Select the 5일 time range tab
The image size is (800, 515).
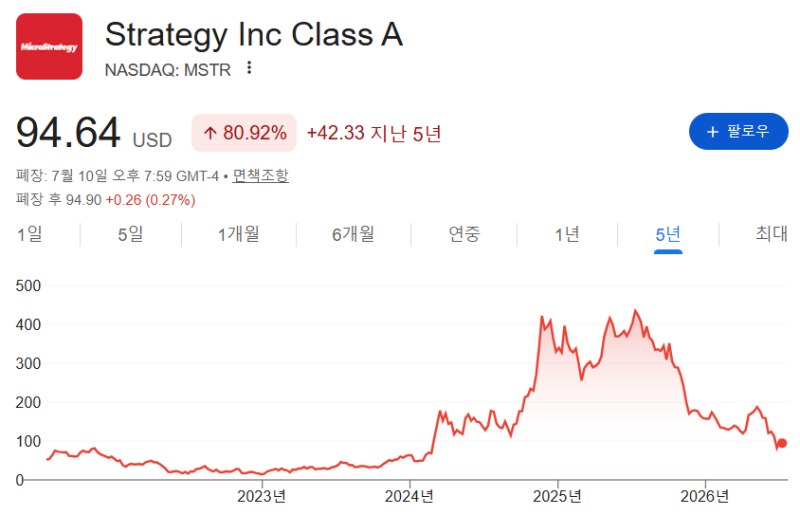131,234
